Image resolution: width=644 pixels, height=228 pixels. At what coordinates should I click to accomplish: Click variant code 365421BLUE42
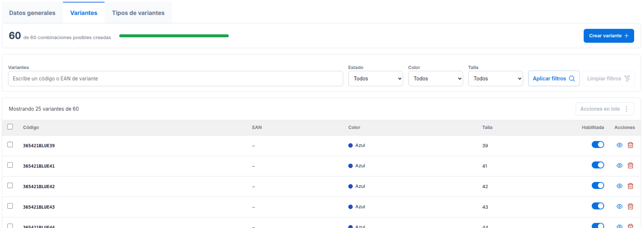click(39, 187)
